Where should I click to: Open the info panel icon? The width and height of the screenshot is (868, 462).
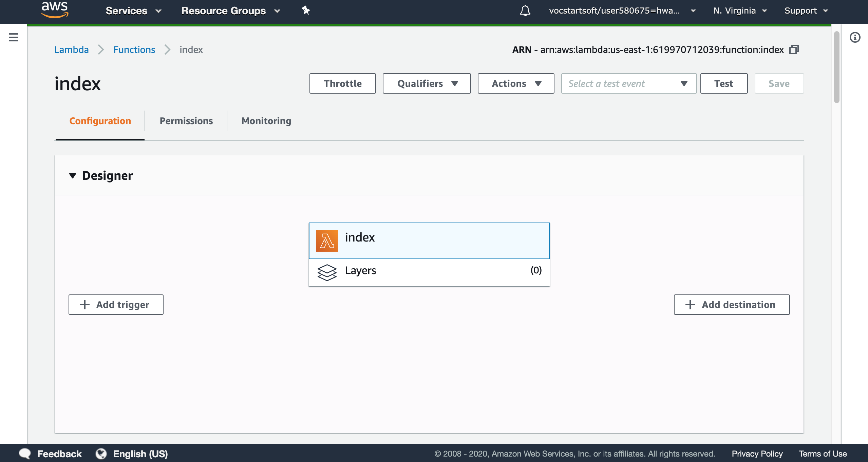coord(855,37)
